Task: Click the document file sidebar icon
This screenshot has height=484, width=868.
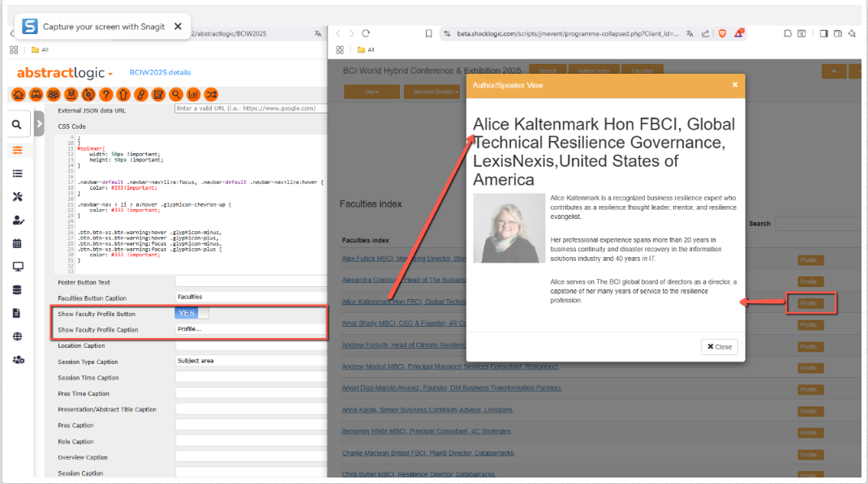Action: tap(16, 313)
